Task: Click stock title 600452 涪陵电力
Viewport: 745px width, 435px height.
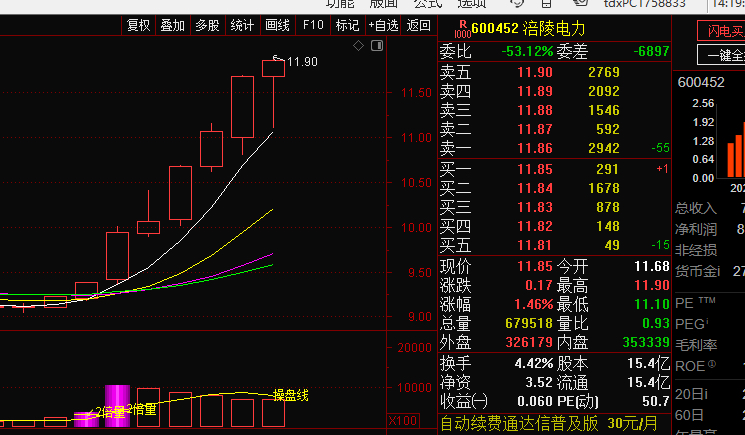Action: click(x=528, y=28)
